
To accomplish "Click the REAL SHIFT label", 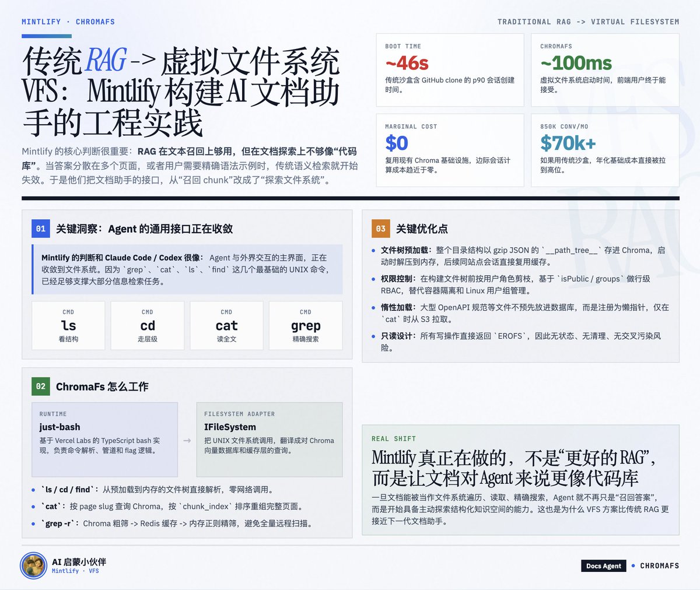I will click(394, 438).
